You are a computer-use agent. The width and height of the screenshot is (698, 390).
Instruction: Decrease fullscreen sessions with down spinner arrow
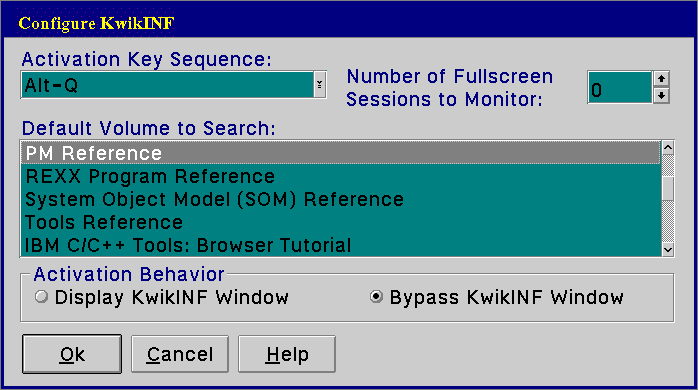click(661, 95)
